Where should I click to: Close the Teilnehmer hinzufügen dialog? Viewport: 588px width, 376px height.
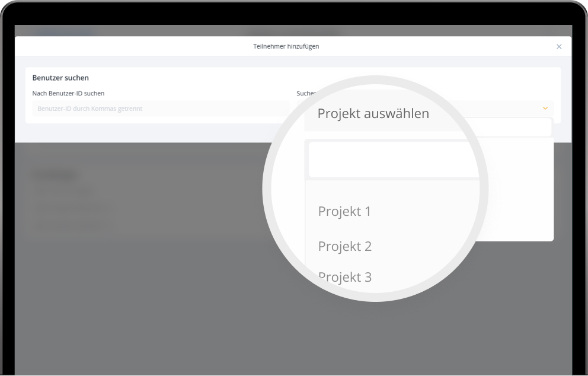559,47
